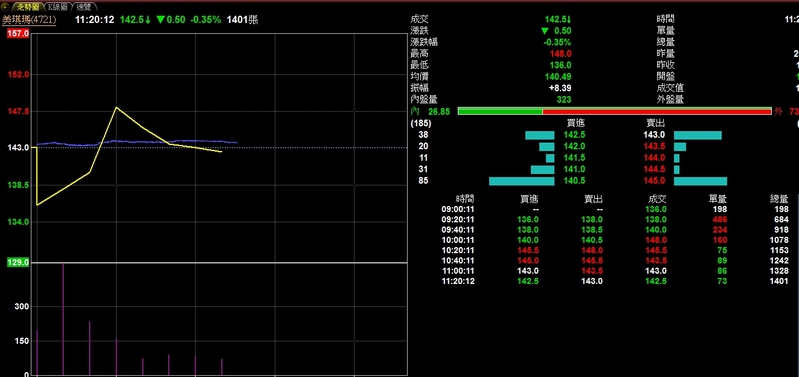Select best ask price 143.0
This screenshot has width=799, height=377.
pos(654,135)
